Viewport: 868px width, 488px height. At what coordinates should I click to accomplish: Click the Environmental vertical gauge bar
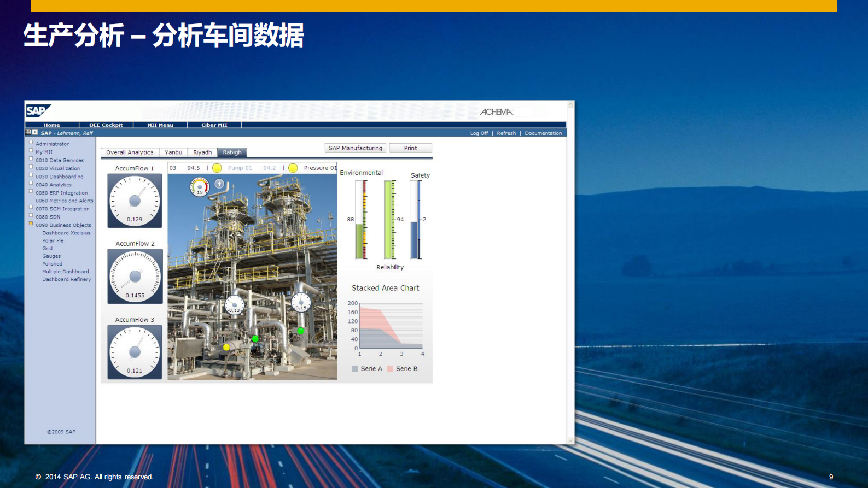(361, 220)
